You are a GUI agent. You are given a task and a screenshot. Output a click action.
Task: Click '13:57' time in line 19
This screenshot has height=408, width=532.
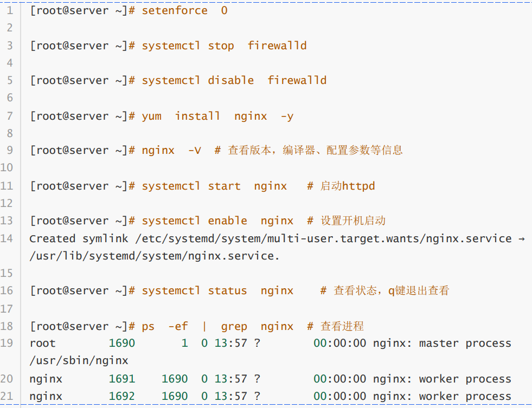pyautogui.click(x=230, y=344)
